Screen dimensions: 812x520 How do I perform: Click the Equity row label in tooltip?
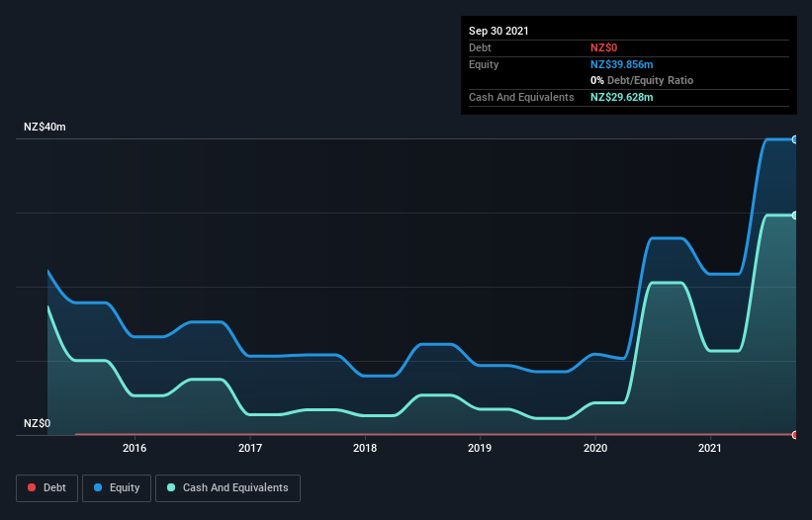tap(484, 64)
